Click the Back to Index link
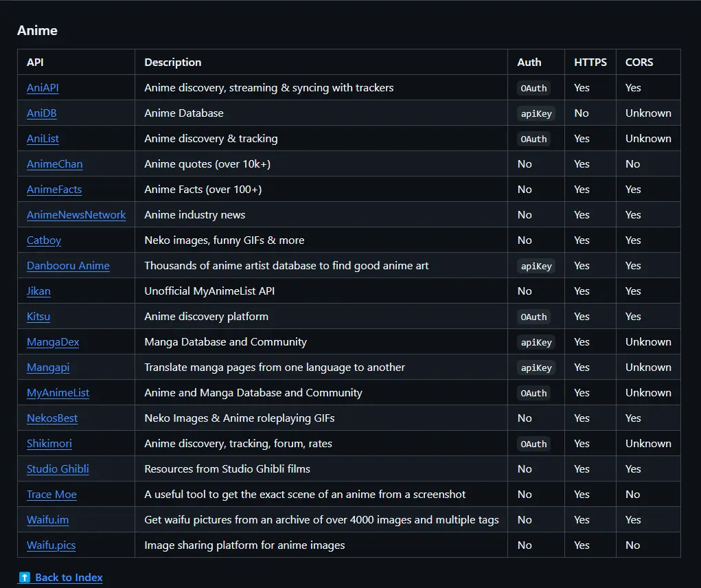The height and width of the screenshot is (588, 701). (x=69, y=578)
